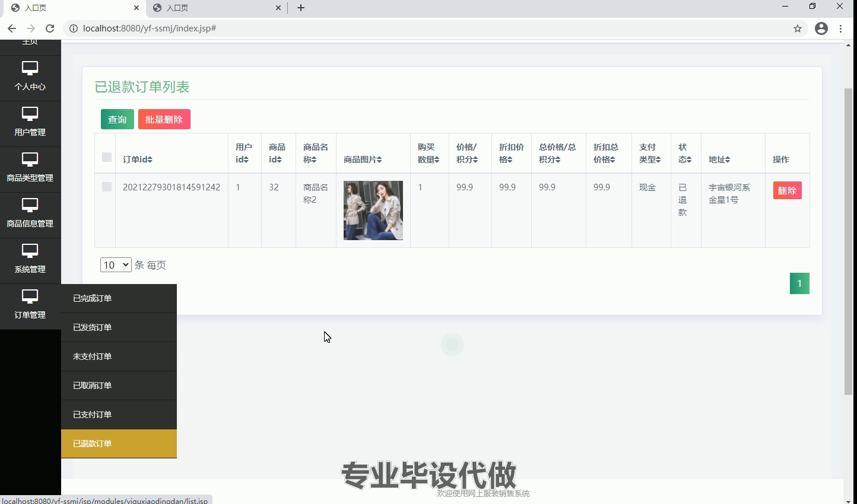Click the 用户管理 sidebar icon

(x=30, y=114)
